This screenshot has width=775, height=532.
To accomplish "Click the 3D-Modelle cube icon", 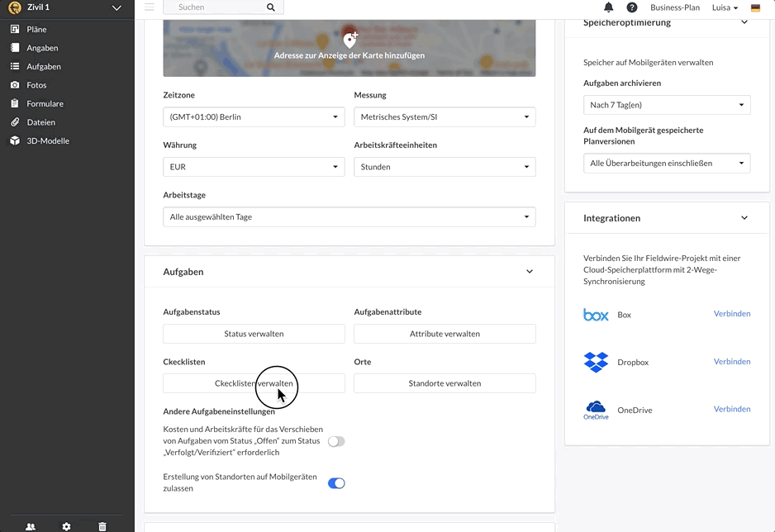I will [15, 140].
